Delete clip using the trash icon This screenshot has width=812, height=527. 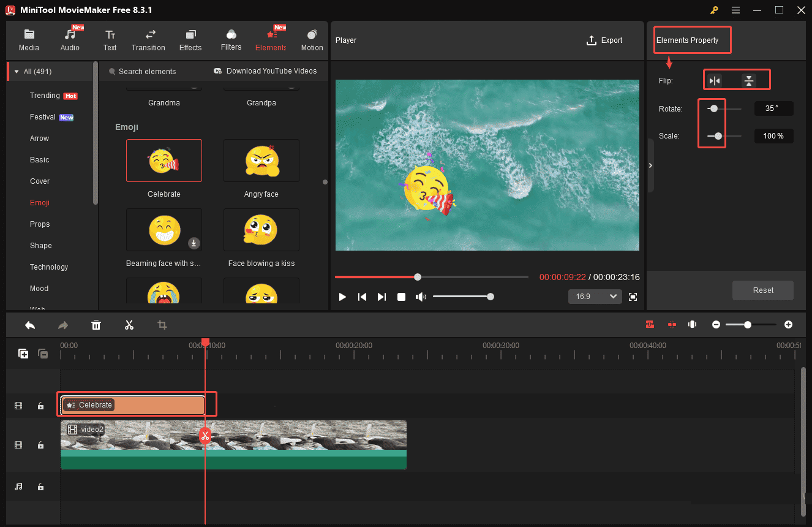(96, 325)
